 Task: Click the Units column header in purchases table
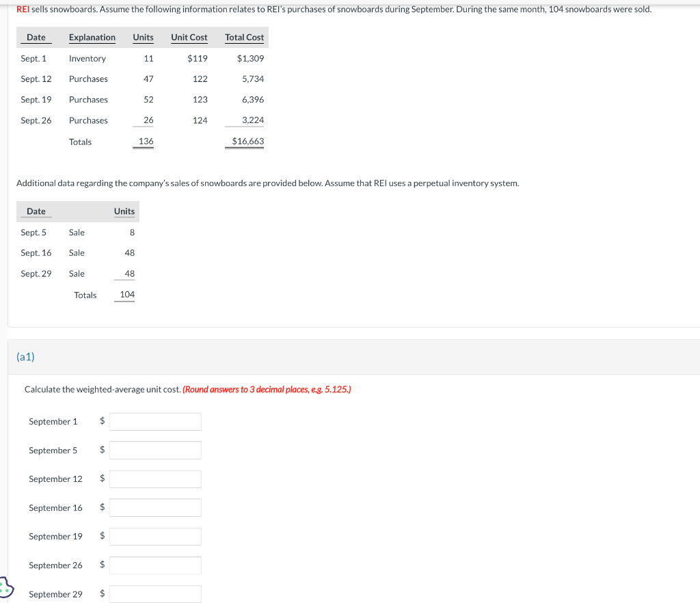coord(143,38)
